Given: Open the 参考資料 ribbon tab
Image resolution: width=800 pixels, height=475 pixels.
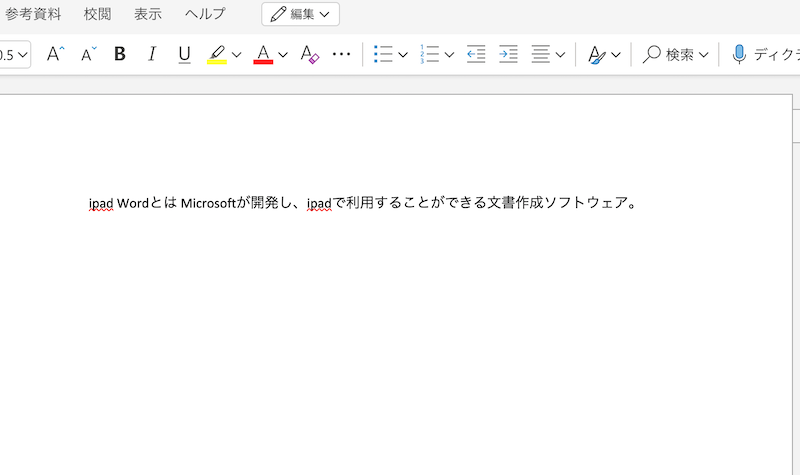Looking at the screenshot, I should [x=33, y=14].
